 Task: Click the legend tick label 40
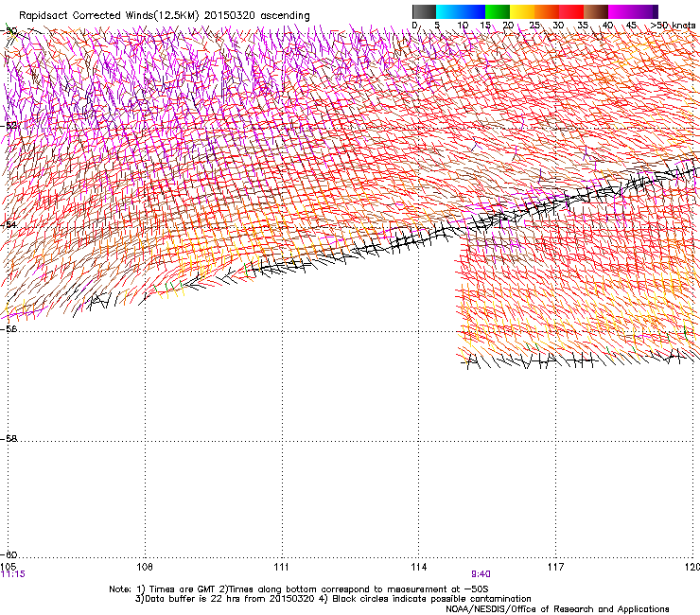(607, 25)
